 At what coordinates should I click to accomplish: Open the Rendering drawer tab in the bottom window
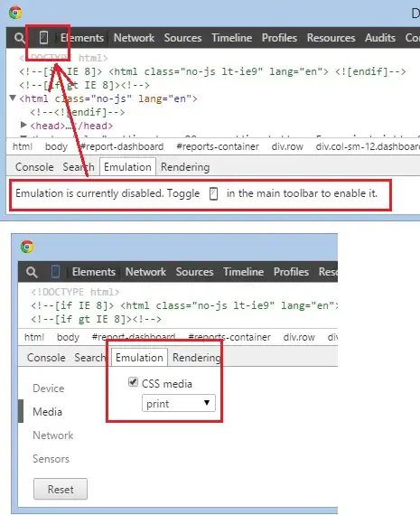click(197, 358)
